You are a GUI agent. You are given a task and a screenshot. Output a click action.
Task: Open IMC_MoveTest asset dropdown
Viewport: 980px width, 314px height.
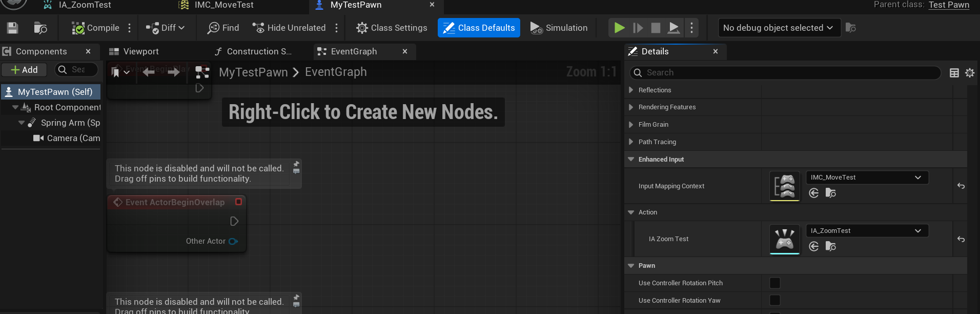(867, 178)
